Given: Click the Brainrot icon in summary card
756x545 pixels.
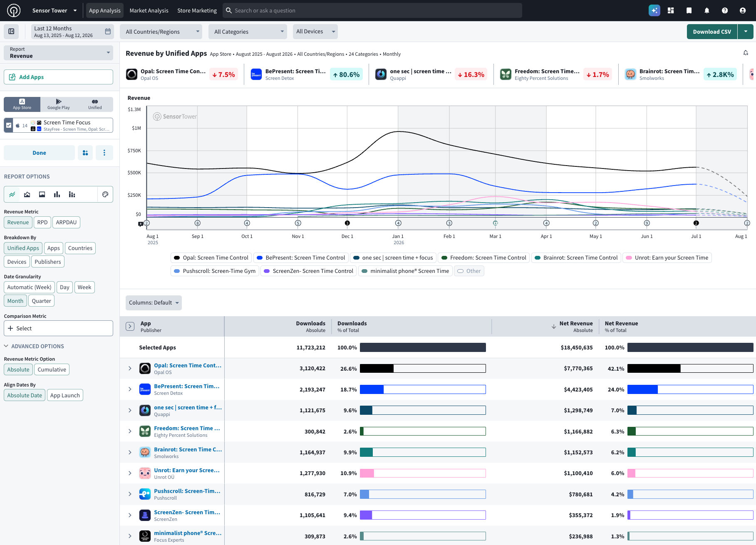Looking at the screenshot, I should (x=630, y=74).
